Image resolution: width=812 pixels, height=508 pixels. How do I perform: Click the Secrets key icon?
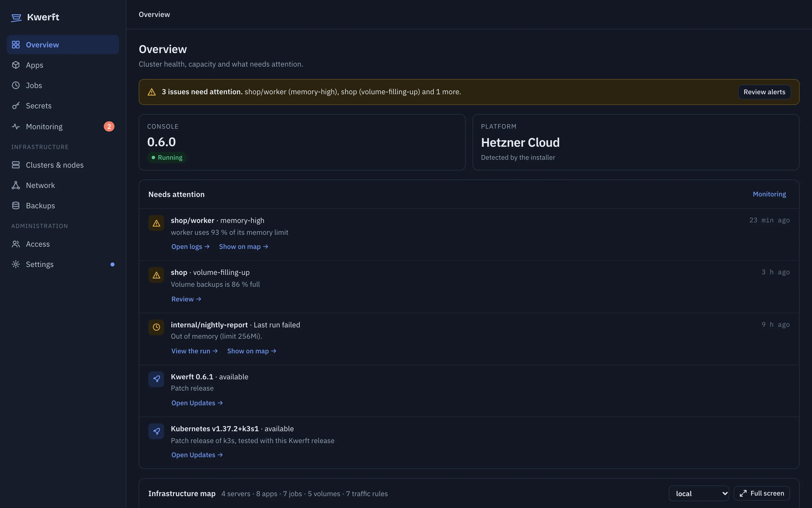16,106
